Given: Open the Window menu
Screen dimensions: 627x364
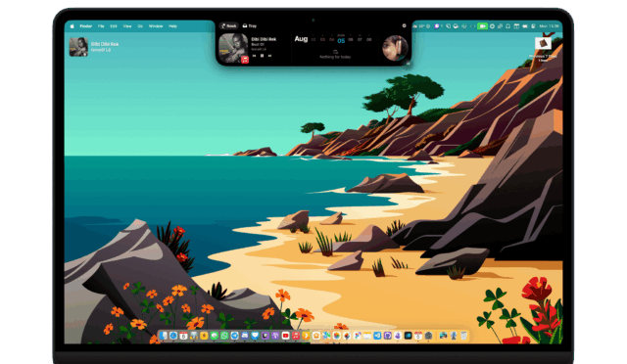Looking at the screenshot, I should point(156,26).
